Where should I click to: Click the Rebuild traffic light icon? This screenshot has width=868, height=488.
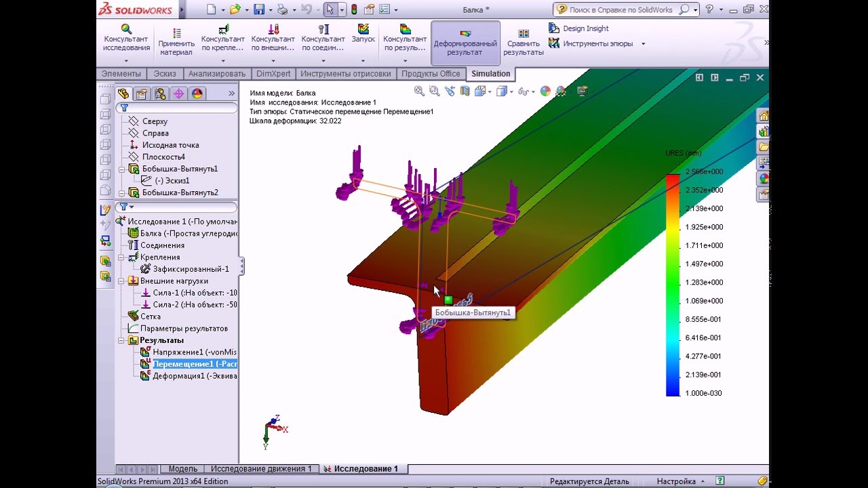(354, 9)
